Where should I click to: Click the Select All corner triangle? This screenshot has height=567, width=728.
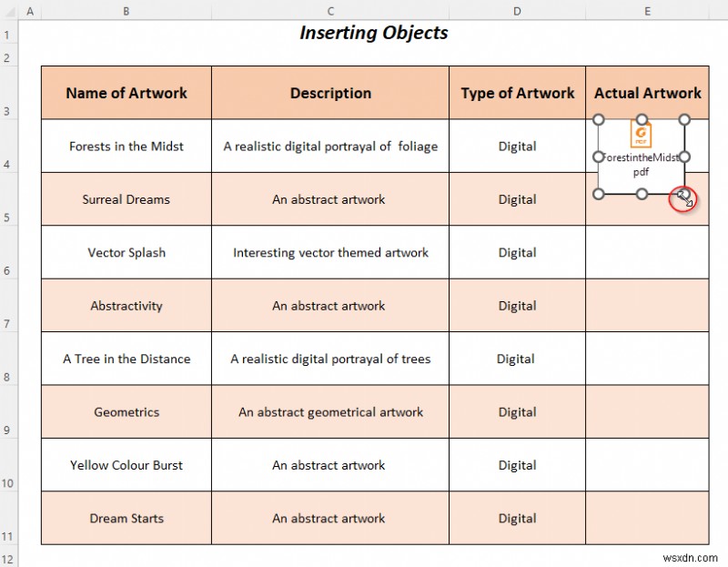(9, 11)
